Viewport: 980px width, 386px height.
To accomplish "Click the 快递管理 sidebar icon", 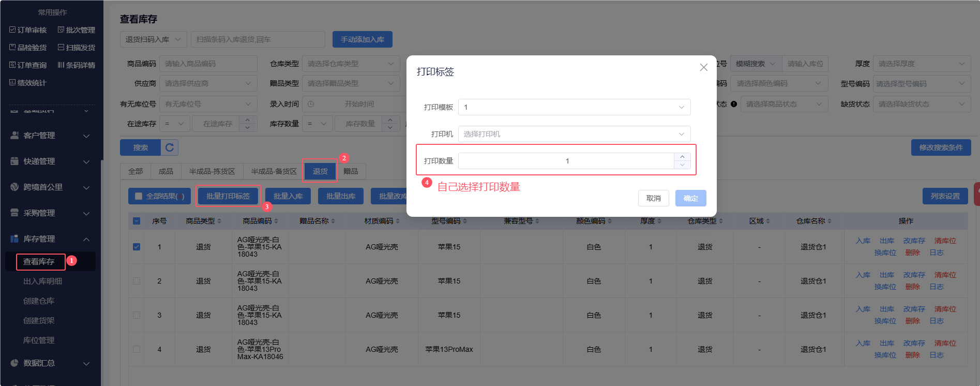I will coord(14,161).
